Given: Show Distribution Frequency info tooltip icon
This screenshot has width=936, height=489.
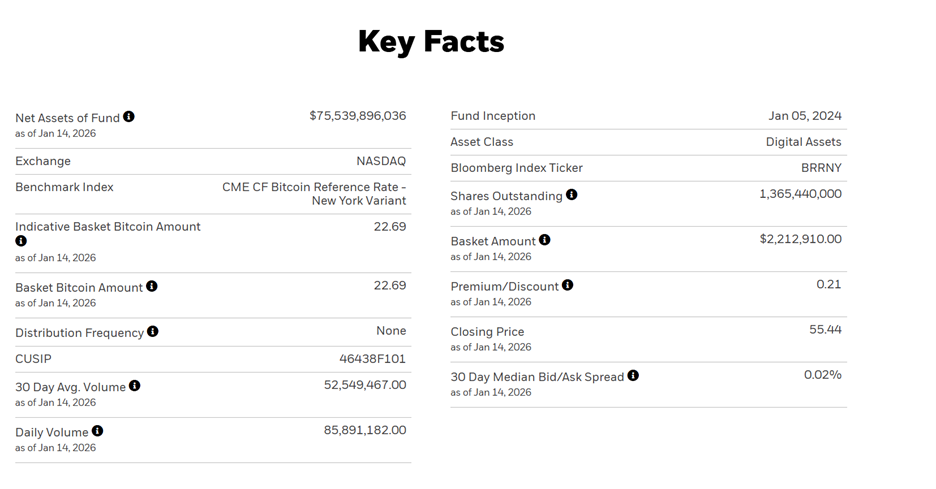Looking at the screenshot, I should pos(153,331).
